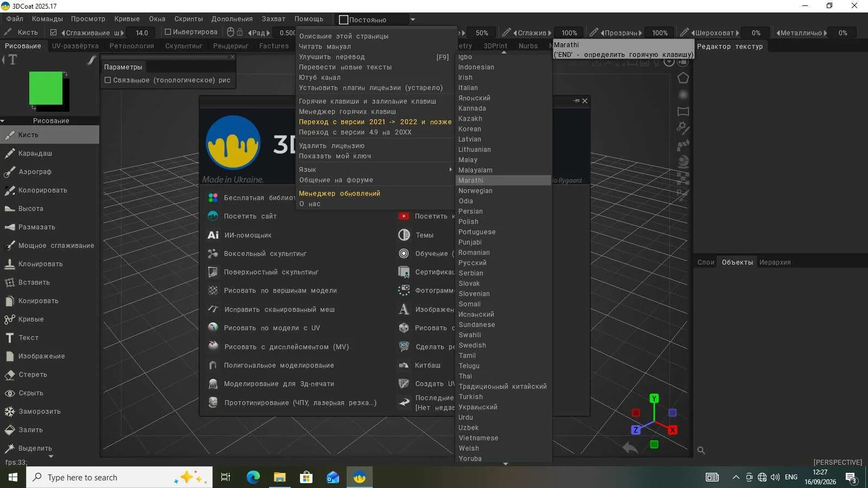The width and height of the screenshot is (868, 488).
Task: Click the Windows taskbar search box
Action: click(x=120, y=477)
